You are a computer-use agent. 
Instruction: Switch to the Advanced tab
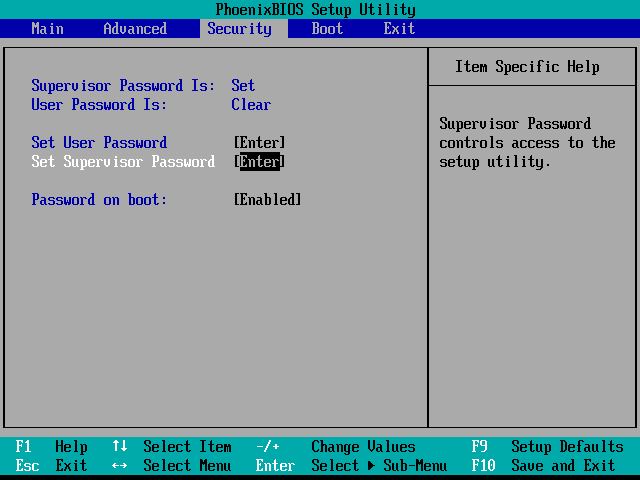tap(135, 29)
